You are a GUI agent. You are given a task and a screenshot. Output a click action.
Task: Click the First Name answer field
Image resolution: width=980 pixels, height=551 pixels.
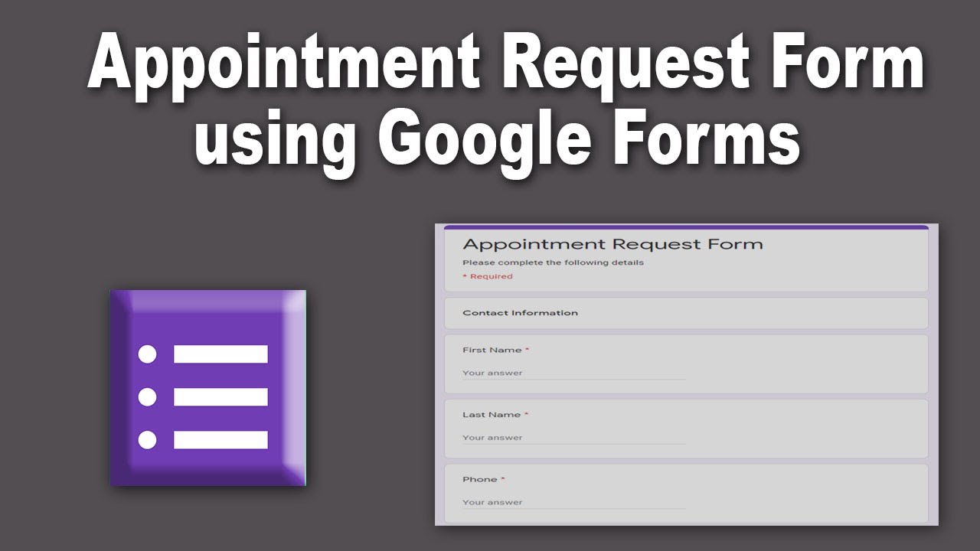coord(573,373)
